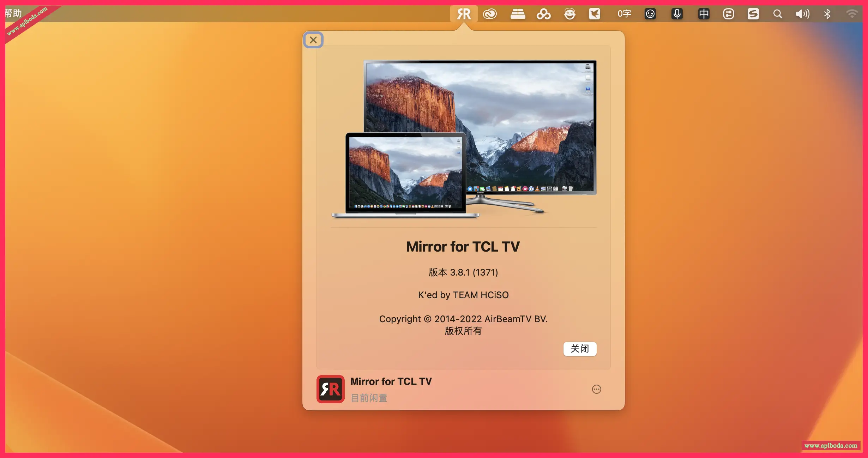Switch input source via the 中 icon
Image resolution: width=868 pixels, height=458 pixels.
pyautogui.click(x=704, y=14)
